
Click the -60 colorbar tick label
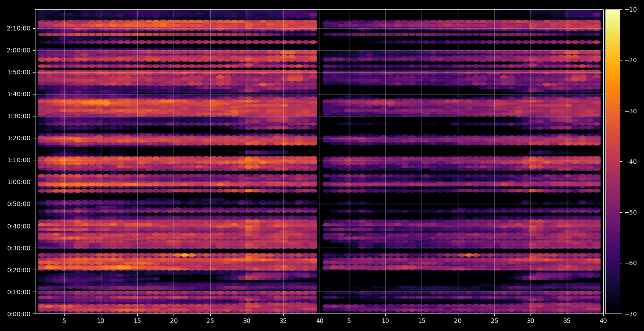[x=631, y=263]
